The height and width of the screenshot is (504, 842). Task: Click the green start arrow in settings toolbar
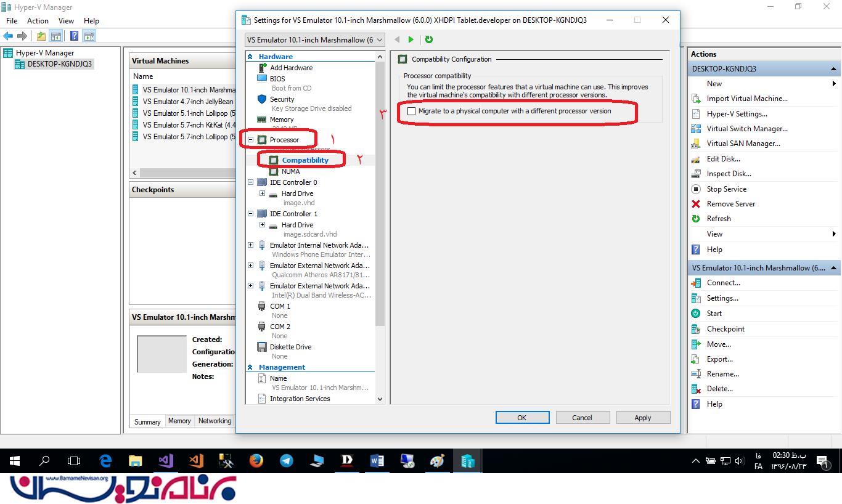[x=411, y=39]
